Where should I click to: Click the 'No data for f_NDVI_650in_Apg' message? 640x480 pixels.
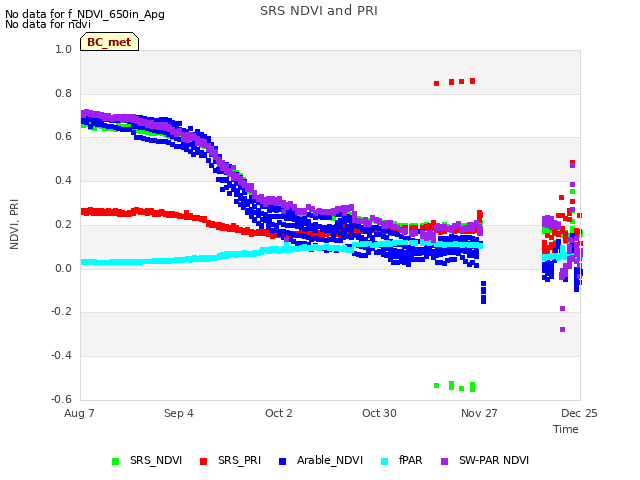(x=85, y=14)
